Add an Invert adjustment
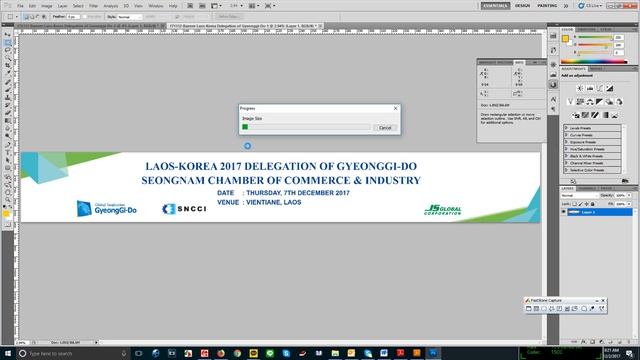Screen dimensions: 640x360 coord(576,115)
